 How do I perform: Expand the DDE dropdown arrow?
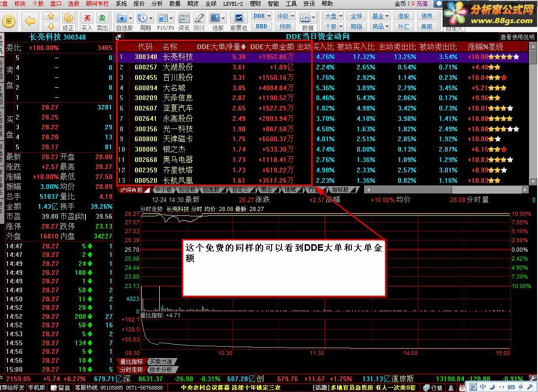click(269, 16)
